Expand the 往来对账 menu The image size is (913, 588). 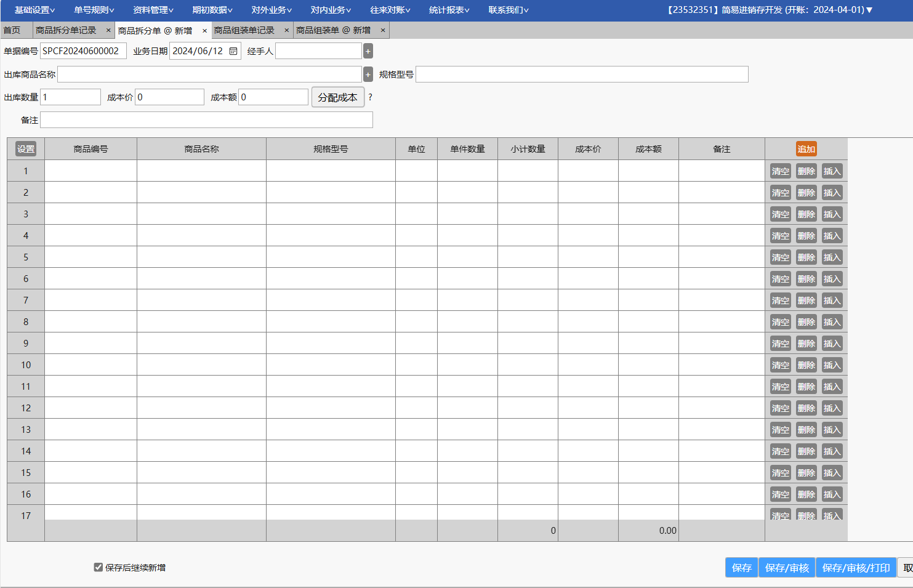coord(390,10)
